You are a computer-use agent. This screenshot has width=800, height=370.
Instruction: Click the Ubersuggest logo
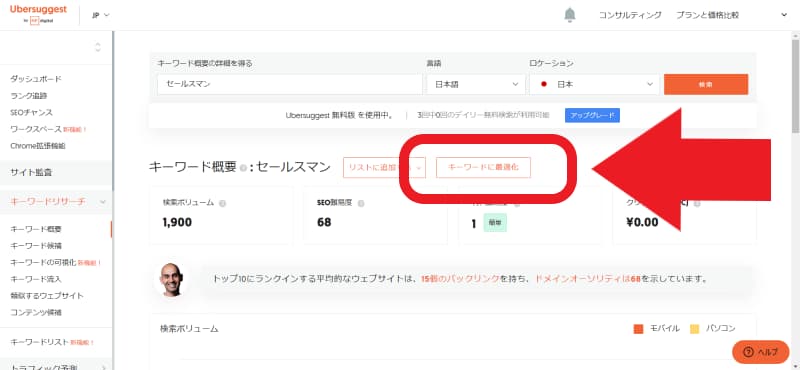[38, 14]
